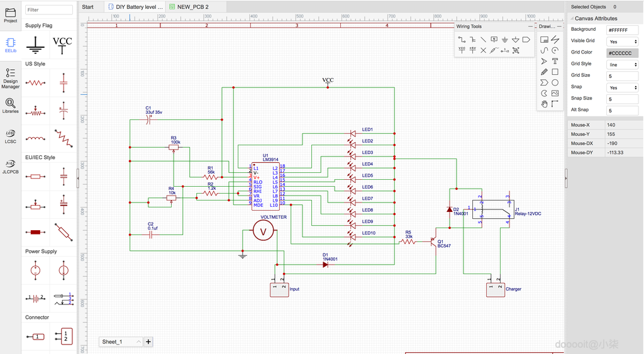
Task: Click the Grid Color swatch field
Action: [x=622, y=53]
